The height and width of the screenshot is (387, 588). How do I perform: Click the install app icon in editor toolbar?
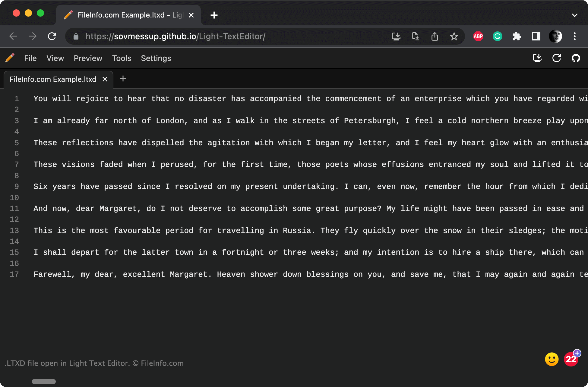tap(537, 58)
